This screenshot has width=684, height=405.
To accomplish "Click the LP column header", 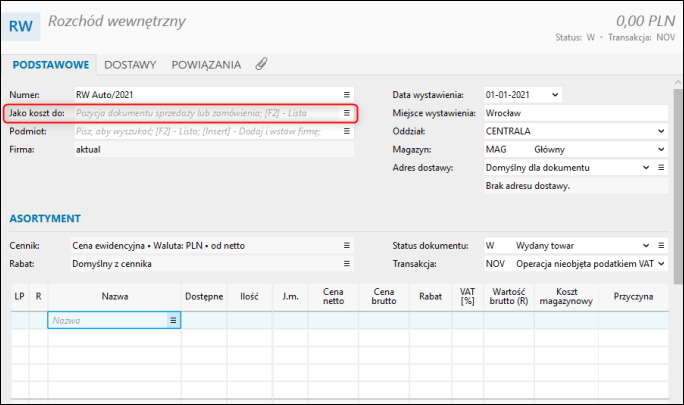I will pos(20,296).
